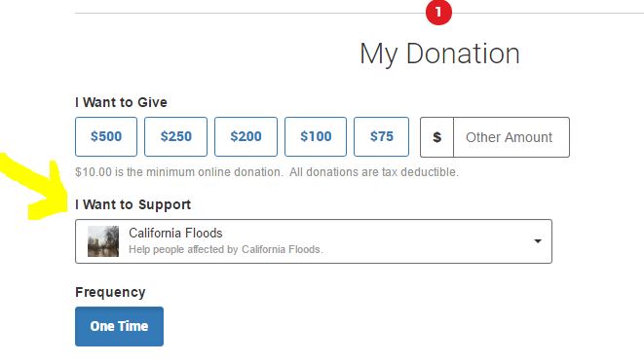Choose the $75 donation option
Viewport: 644px width, 363px height.
coord(381,136)
